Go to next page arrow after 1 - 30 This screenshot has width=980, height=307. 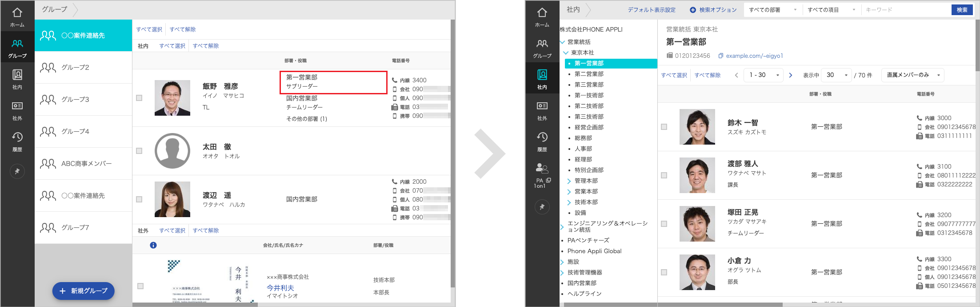click(790, 75)
